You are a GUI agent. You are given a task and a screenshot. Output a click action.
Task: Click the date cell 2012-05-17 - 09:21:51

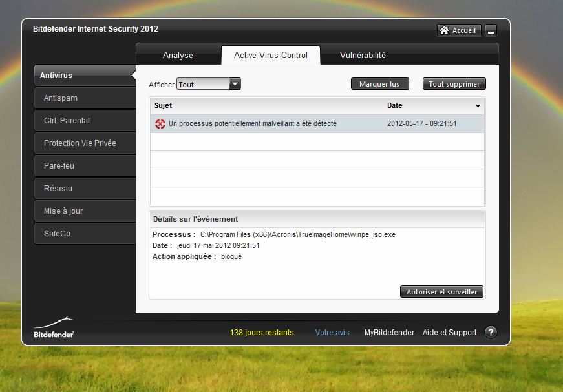422,124
